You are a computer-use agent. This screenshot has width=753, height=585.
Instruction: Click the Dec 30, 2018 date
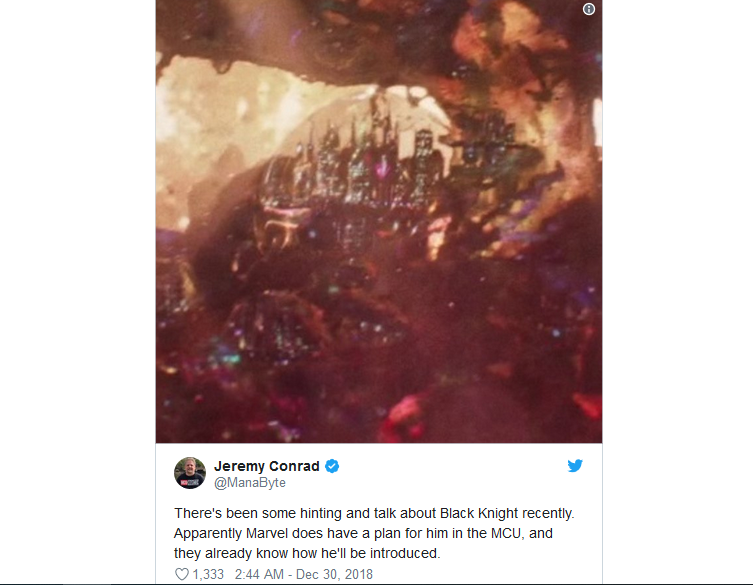tap(334, 574)
